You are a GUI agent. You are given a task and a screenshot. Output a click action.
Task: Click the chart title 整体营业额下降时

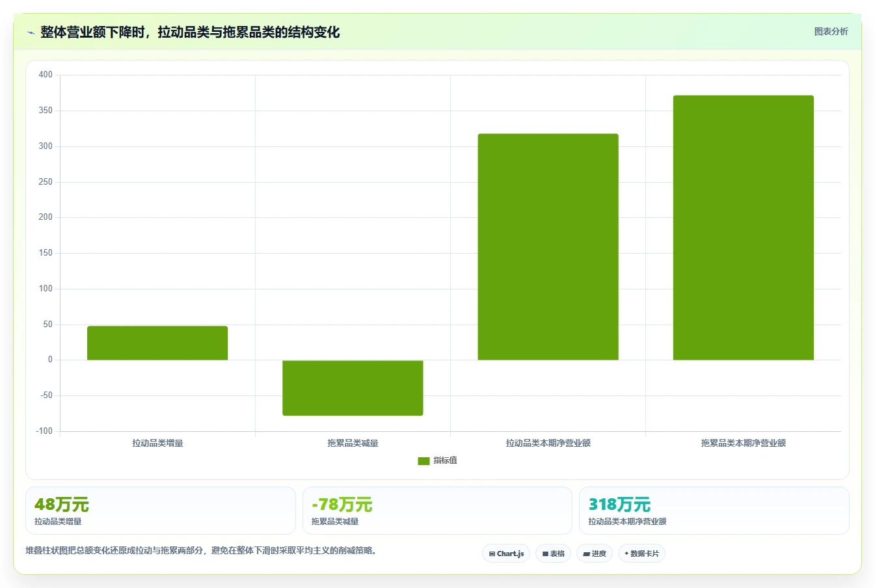coord(190,32)
